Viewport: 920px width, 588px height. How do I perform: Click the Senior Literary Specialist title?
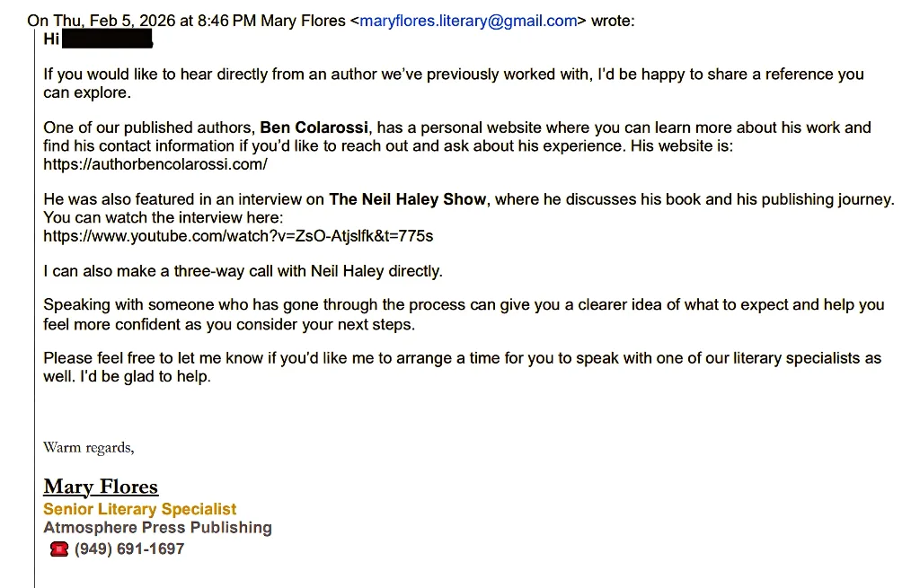click(140, 509)
